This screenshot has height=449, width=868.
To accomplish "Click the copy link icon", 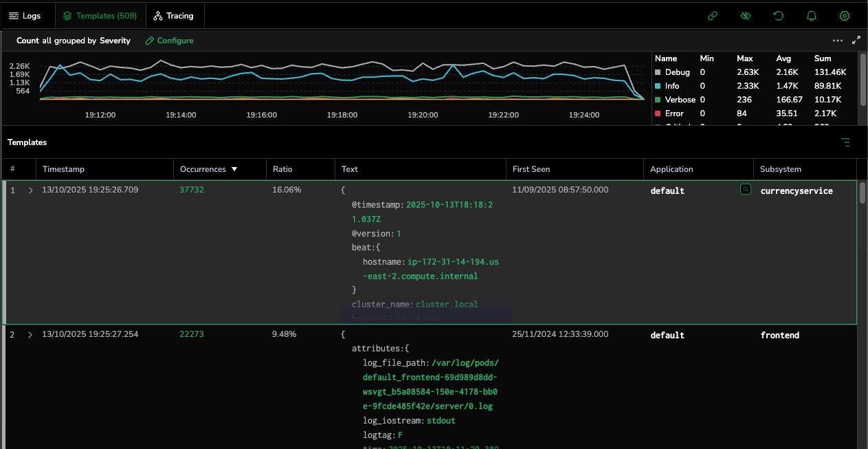I will tap(713, 16).
